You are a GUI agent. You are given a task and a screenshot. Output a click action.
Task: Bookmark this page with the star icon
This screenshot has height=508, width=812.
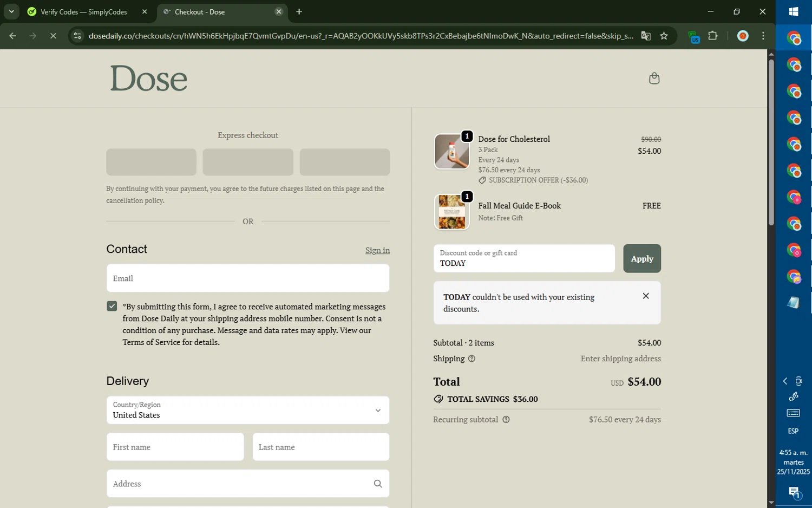664,36
